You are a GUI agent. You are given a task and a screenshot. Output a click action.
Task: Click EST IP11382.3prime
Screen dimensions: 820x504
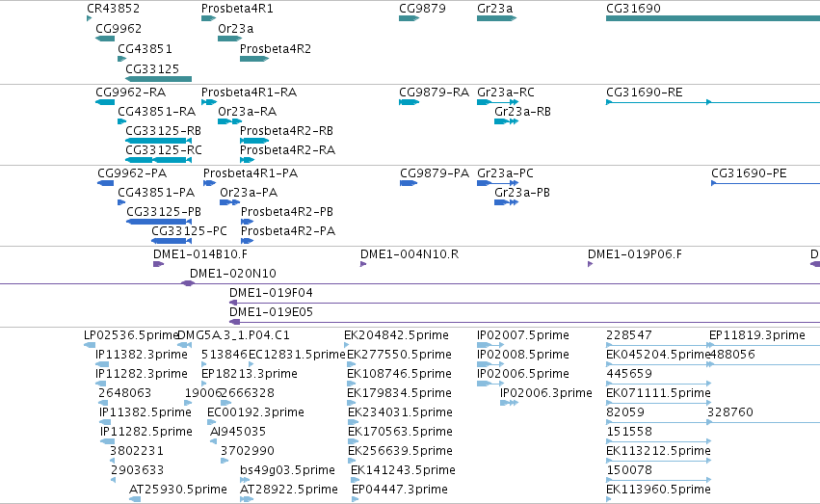(x=102, y=364)
